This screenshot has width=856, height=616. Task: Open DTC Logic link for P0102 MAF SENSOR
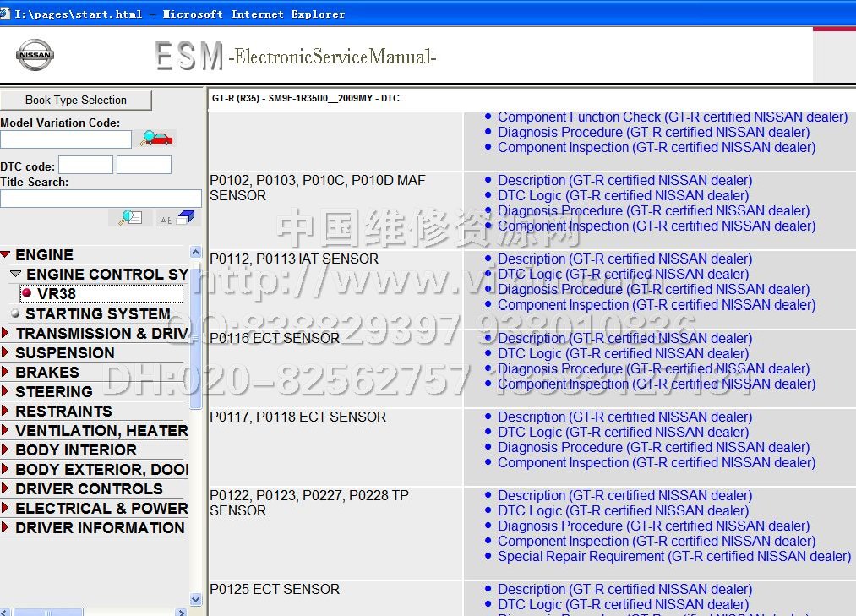pos(623,195)
